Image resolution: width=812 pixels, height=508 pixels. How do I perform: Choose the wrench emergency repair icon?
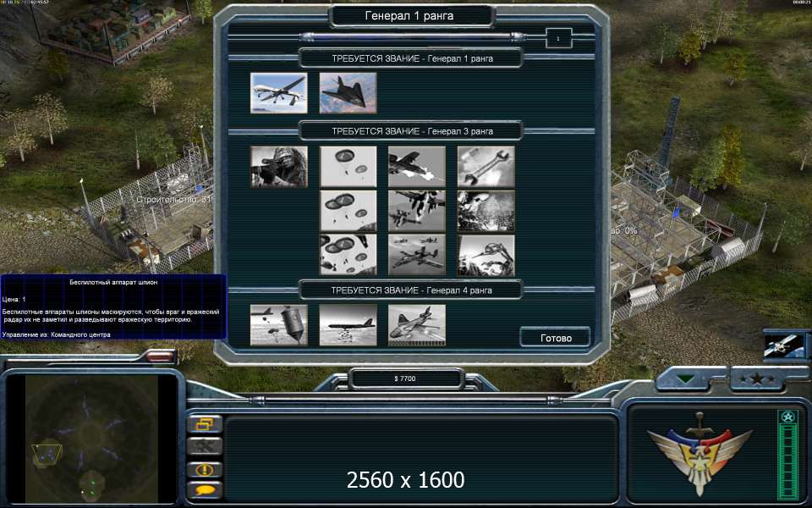486,167
